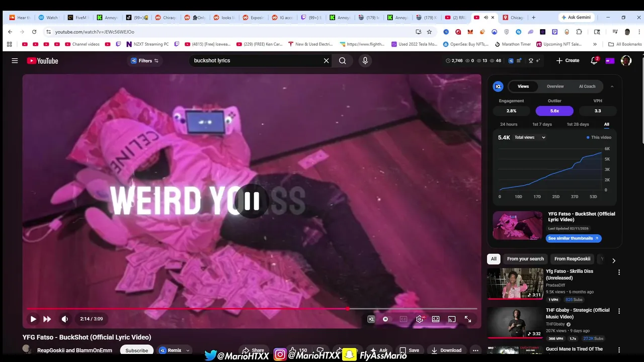Open the Total views dropdown
Screen dimensions: 644x362
tap(530, 137)
